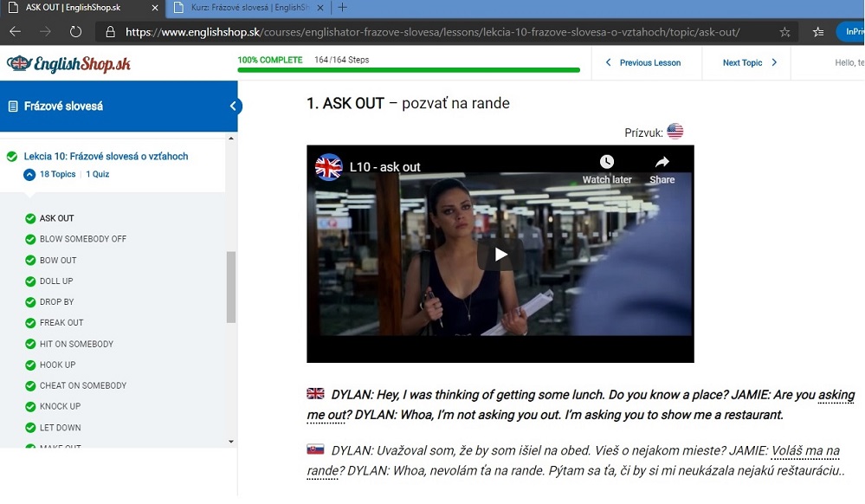This screenshot has height=504, width=865.
Task: Click the YouTube Watch later clock icon
Action: 607,162
